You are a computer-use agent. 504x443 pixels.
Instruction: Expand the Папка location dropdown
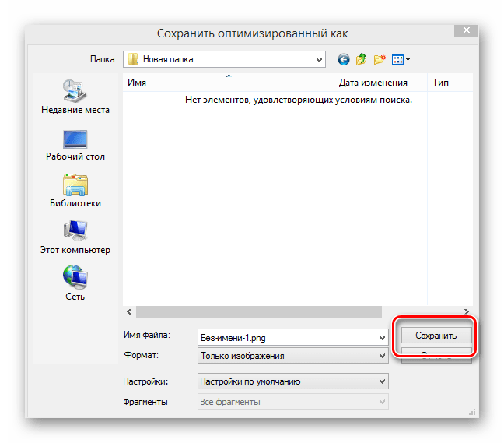[319, 59]
